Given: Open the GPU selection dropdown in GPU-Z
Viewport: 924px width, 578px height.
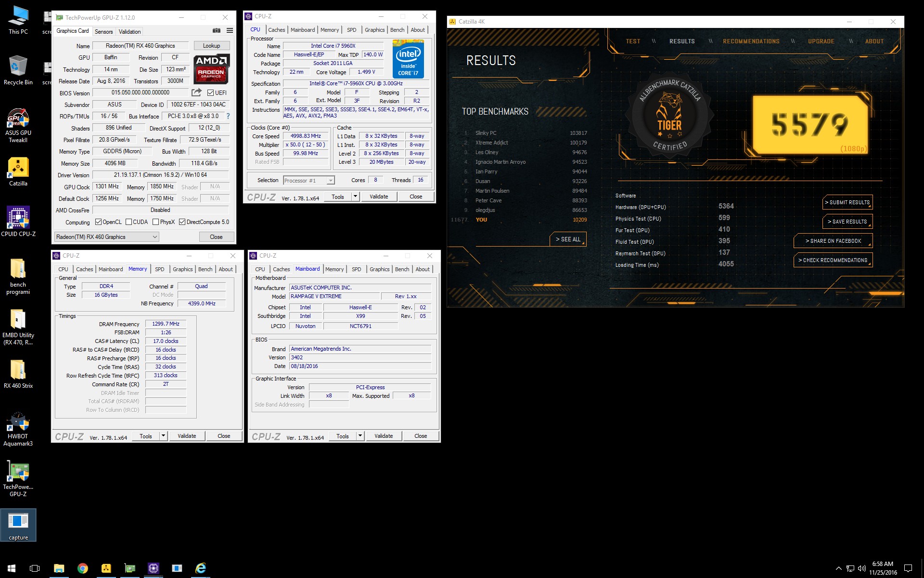Looking at the screenshot, I should tap(106, 237).
